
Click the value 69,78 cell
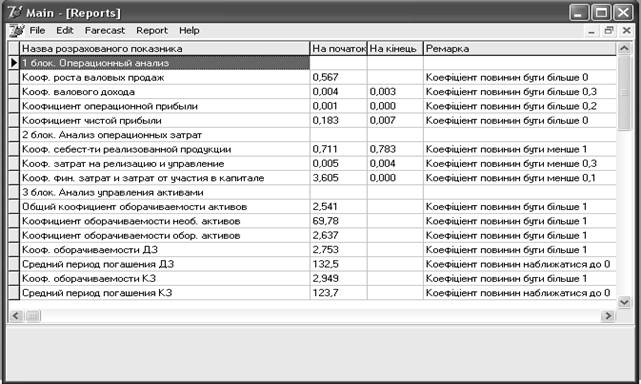coord(338,221)
